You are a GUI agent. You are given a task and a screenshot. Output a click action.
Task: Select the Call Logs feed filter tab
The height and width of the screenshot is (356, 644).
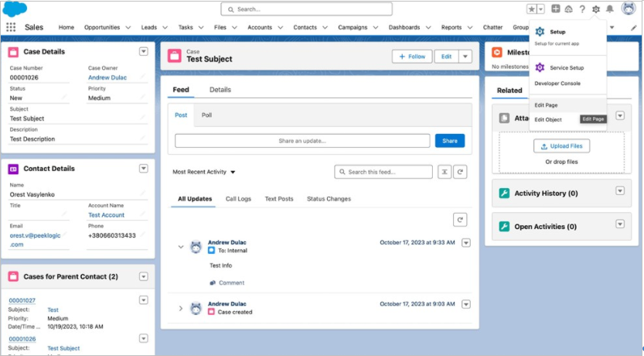238,199
